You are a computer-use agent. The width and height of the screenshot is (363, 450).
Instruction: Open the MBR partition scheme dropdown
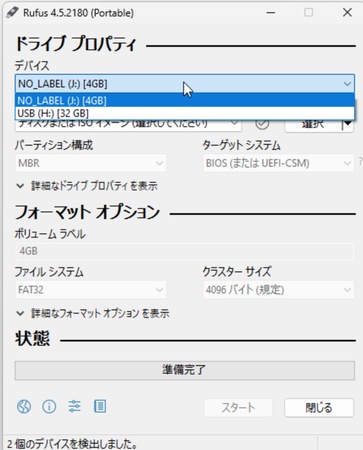[x=91, y=163]
